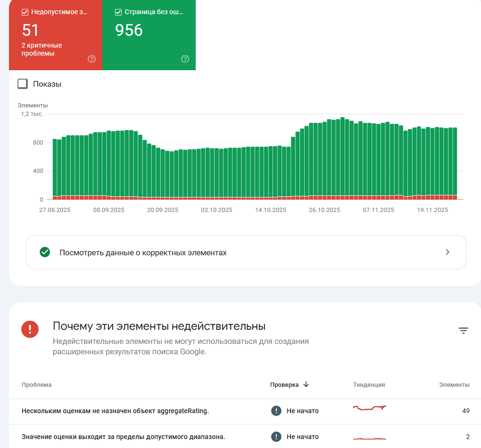Open the filter icon for the issues table
The image size is (481, 448).
pos(463,330)
